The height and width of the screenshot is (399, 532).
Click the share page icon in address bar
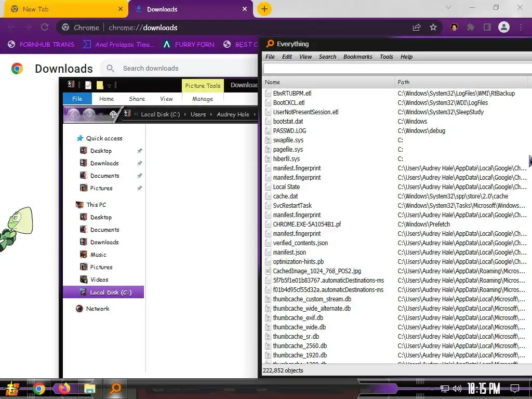pos(417,27)
